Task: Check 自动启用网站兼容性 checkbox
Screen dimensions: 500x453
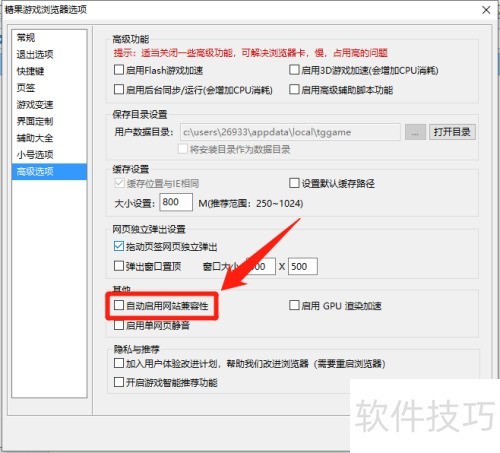Action: click(119, 305)
